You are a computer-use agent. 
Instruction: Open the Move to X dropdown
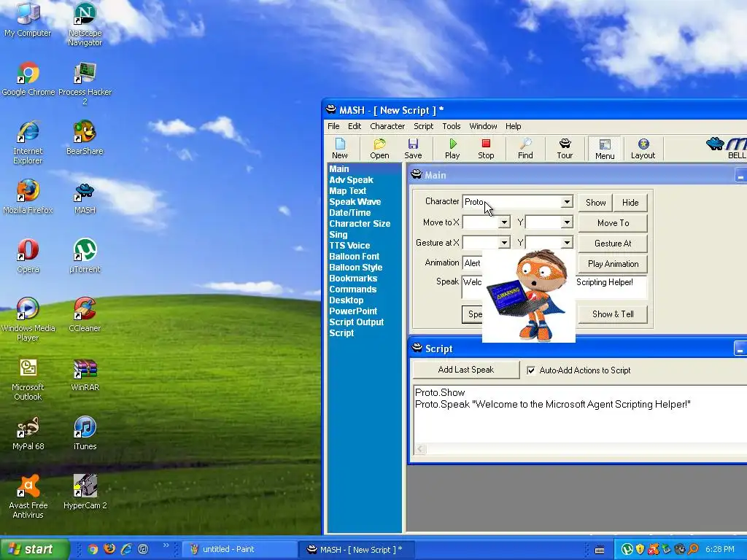(504, 222)
